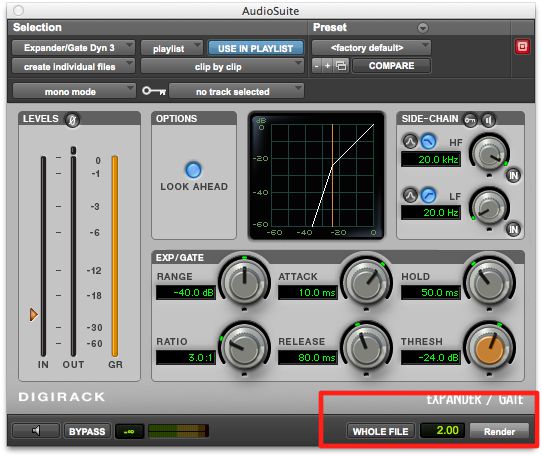Viewport: 542px width, 457px height.
Task: Click the THRESH value field -24.0 dB
Action: pyautogui.click(x=431, y=357)
